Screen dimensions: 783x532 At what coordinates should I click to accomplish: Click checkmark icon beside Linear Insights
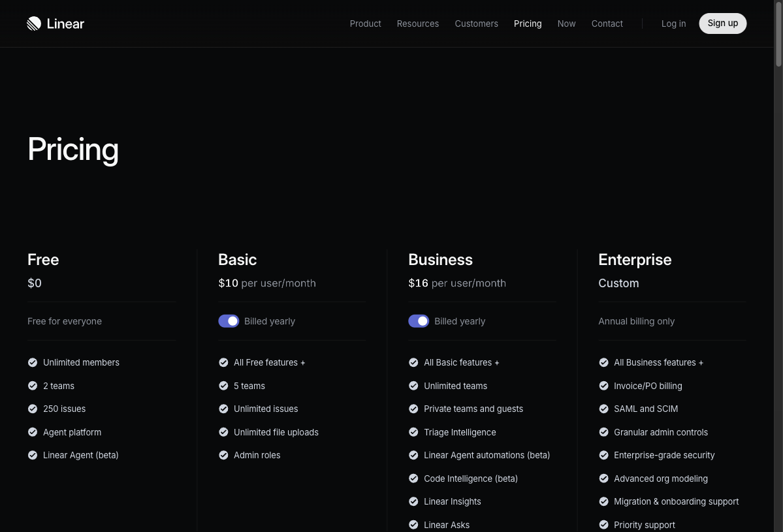(413, 501)
